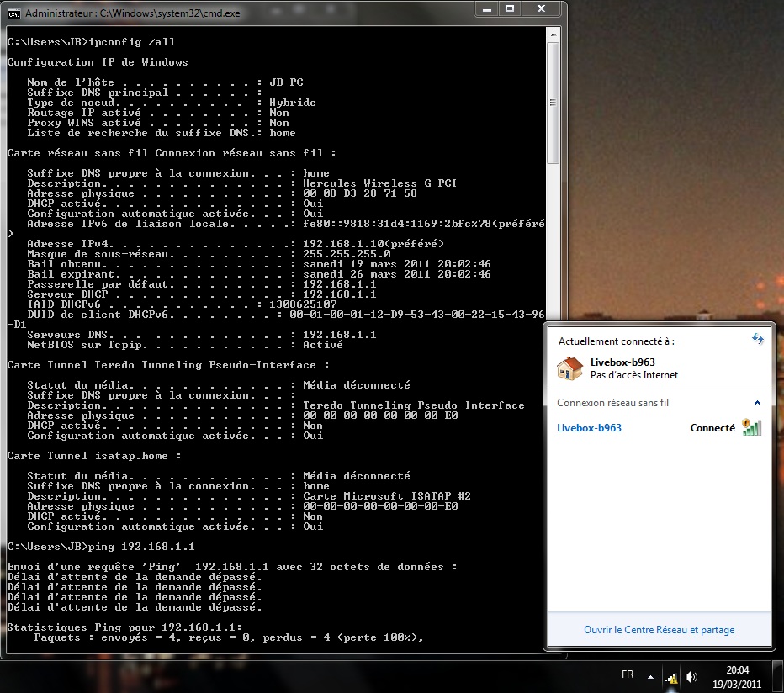Image resolution: width=784 pixels, height=693 pixels.
Task: Click the taskbar clock showing 20:04
Action: 737,675
